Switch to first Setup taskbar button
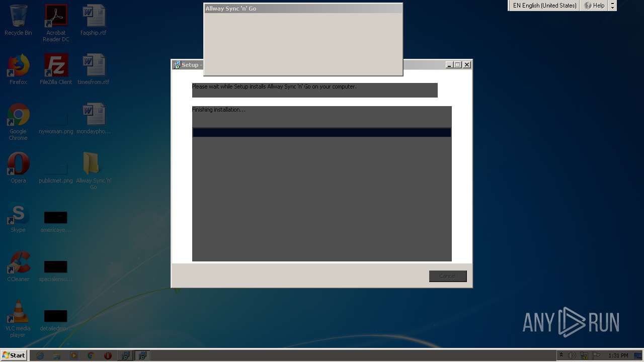The height and width of the screenshot is (362, 644). pos(125,355)
